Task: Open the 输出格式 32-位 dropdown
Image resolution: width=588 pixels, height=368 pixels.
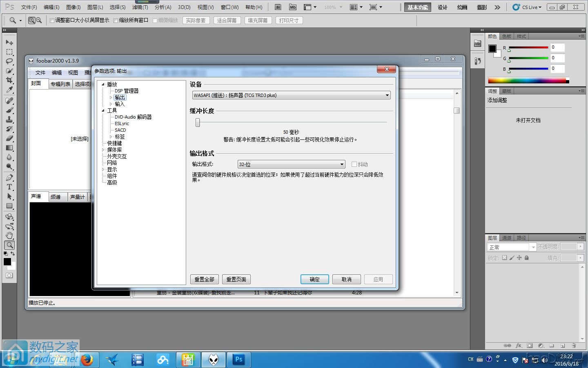Action: [342, 164]
